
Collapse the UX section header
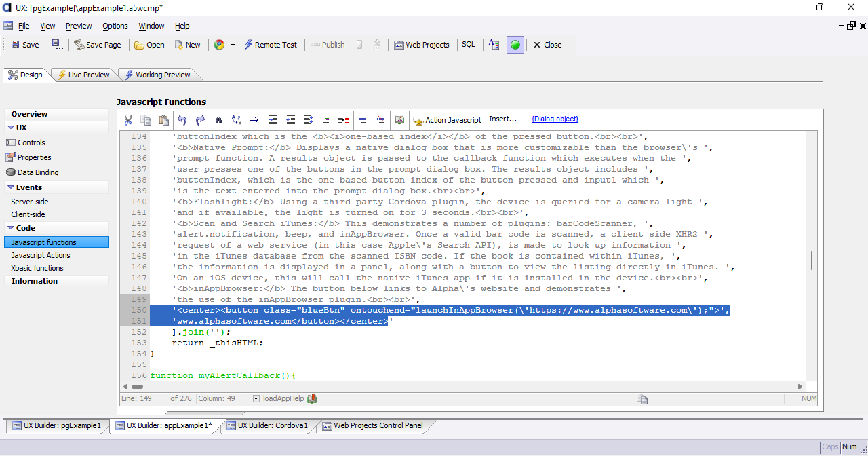(x=56, y=128)
